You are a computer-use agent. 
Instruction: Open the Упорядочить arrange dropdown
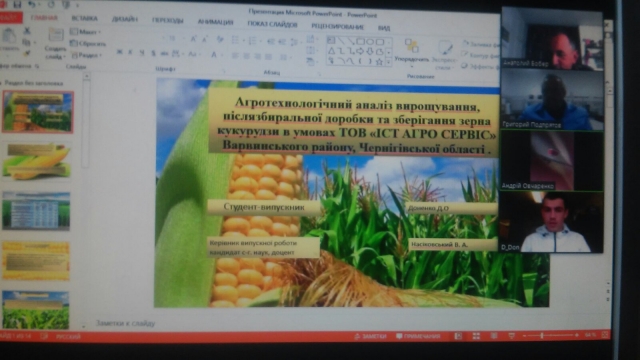(411, 52)
